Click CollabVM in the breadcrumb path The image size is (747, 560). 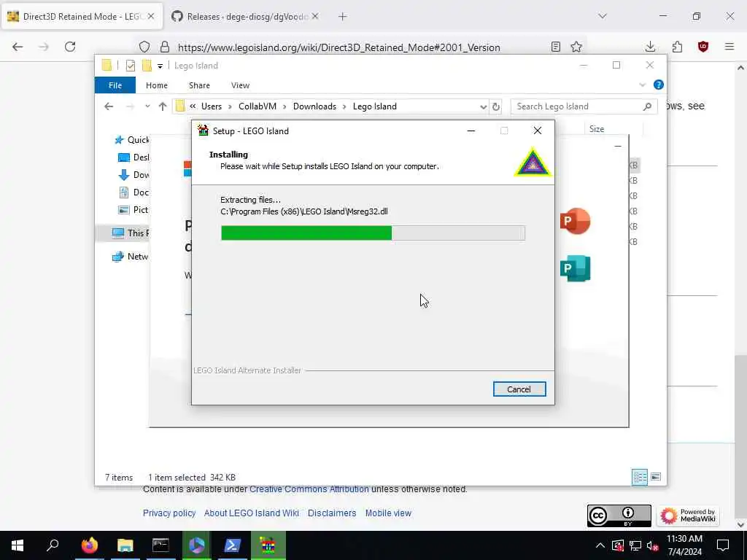[x=258, y=106]
